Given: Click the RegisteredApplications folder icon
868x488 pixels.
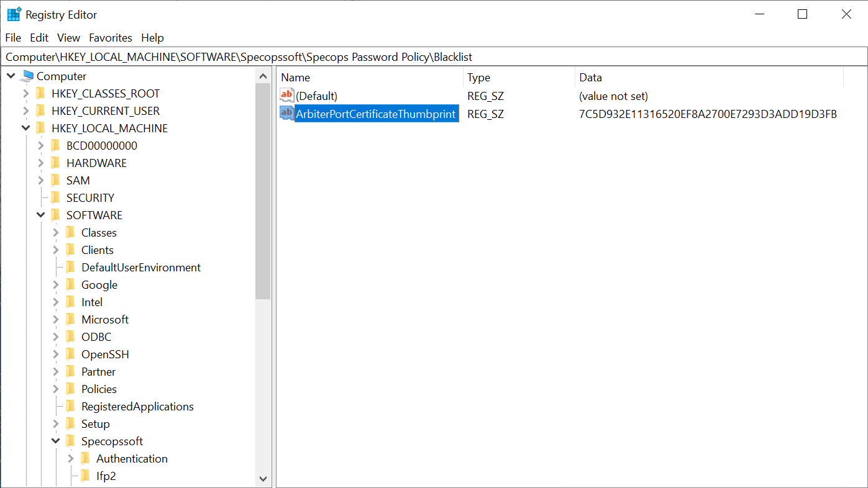Looking at the screenshot, I should click(x=71, y=407).
